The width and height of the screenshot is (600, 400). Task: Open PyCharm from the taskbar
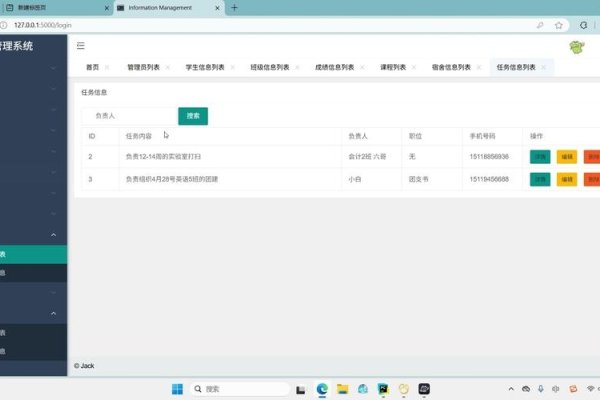coord(383,389)
